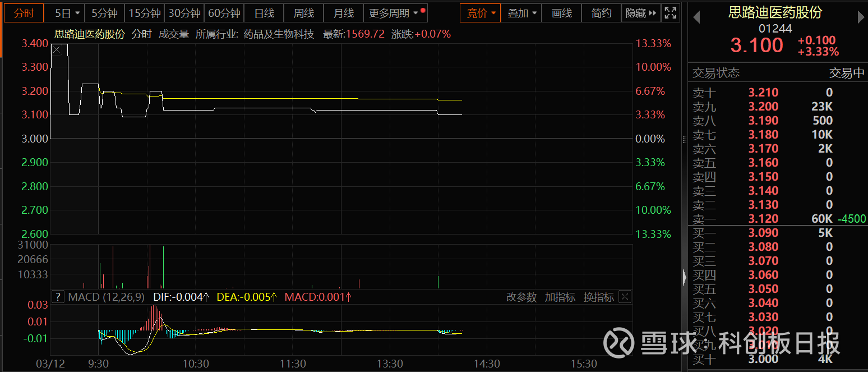This screenshot has height=372, width=868.
Task: Activate the 画线 drawing tool
Action: pyautogui.click(x=562, y=13)
